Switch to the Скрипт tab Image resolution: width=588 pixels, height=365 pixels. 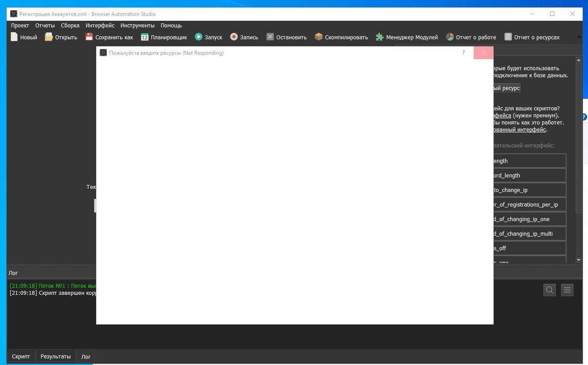tap(21, 356)
